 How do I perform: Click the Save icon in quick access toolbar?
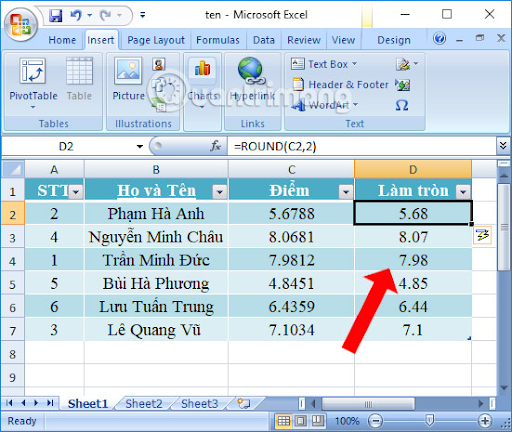pos(56,15)
